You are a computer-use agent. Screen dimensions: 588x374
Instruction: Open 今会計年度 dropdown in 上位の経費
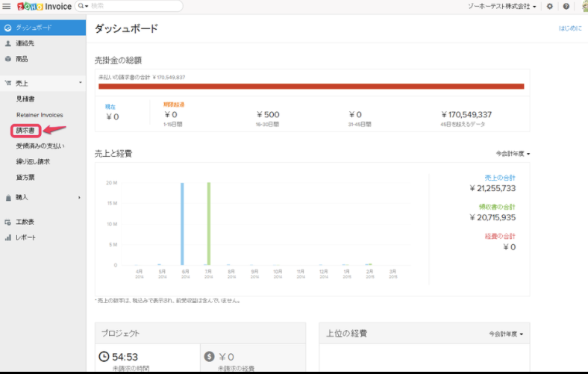(506, 334)
